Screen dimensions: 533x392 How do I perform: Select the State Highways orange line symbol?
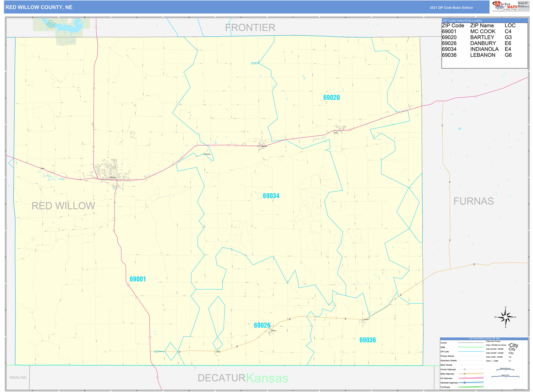[465, 374]
